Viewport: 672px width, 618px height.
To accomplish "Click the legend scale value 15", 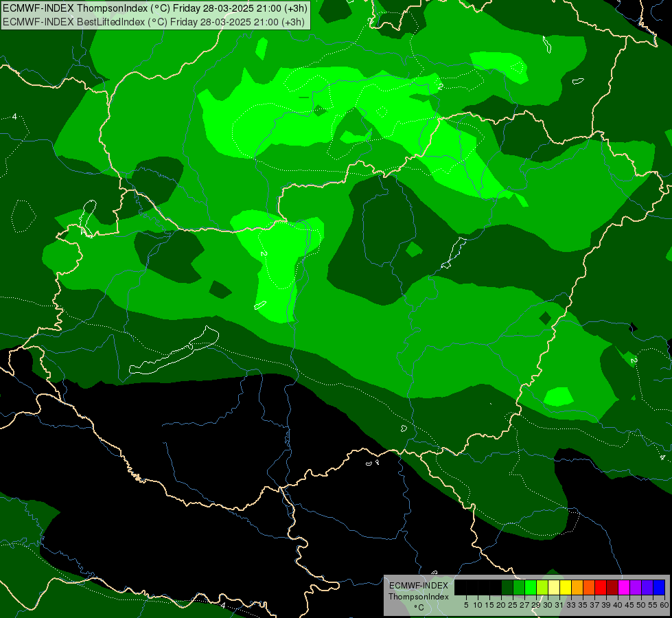I will coord(489,605).
